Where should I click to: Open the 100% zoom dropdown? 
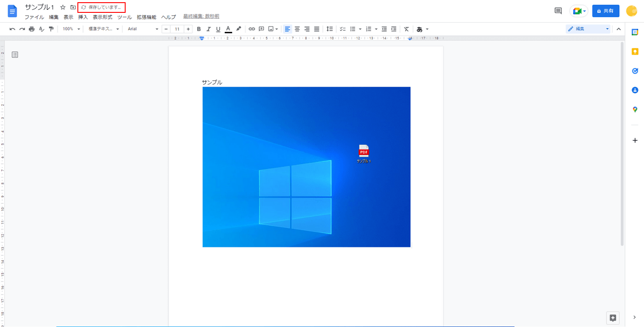[71, 29]
